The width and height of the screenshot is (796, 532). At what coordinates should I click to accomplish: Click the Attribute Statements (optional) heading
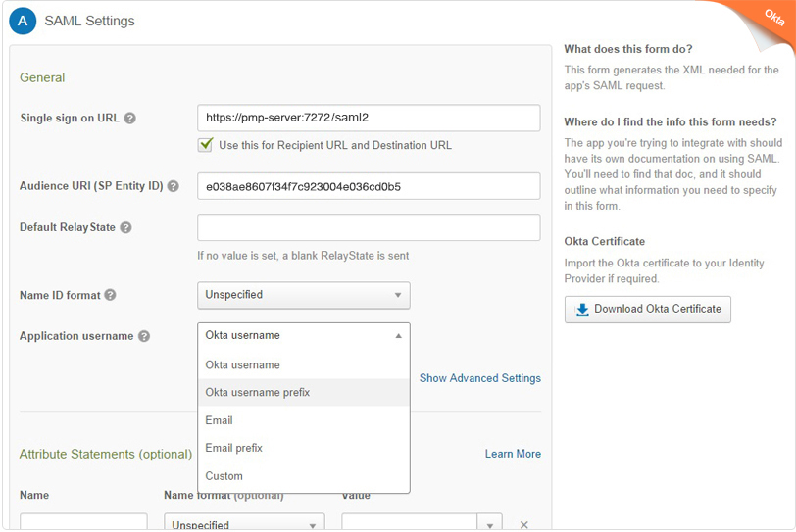106,454
